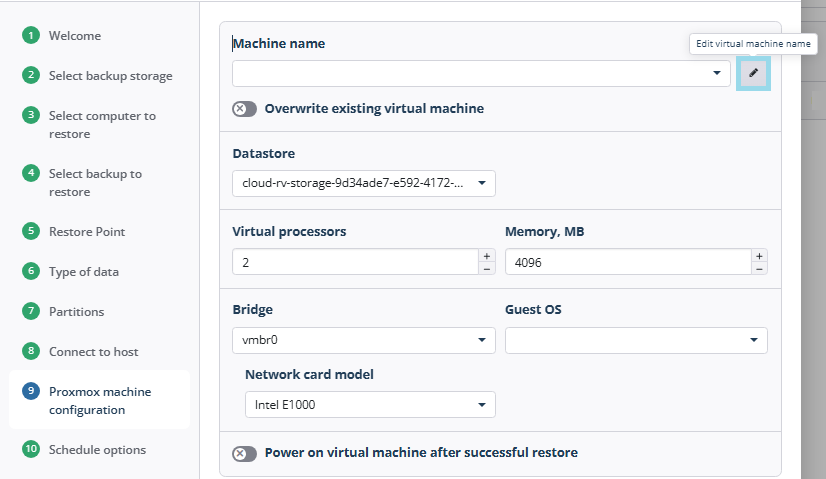Go to Select backup storage step
826x479 pixels.
(x=111, y=76)
